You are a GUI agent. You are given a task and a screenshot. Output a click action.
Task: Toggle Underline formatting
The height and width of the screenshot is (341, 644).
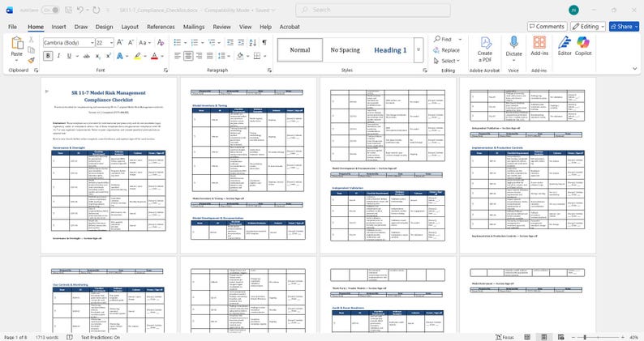point(69,56)
